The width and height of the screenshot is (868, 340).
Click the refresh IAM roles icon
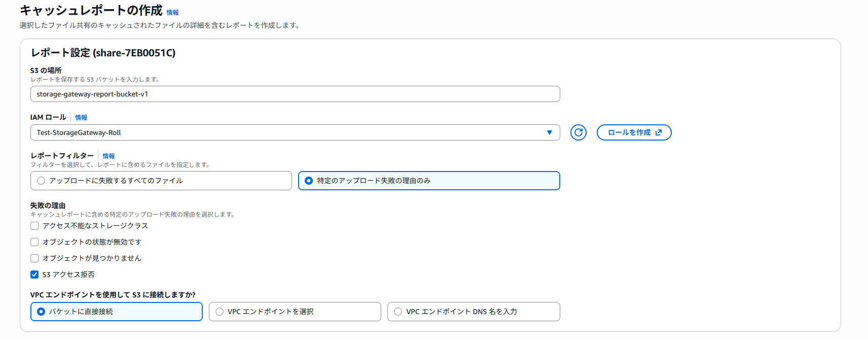pos(578,132)
